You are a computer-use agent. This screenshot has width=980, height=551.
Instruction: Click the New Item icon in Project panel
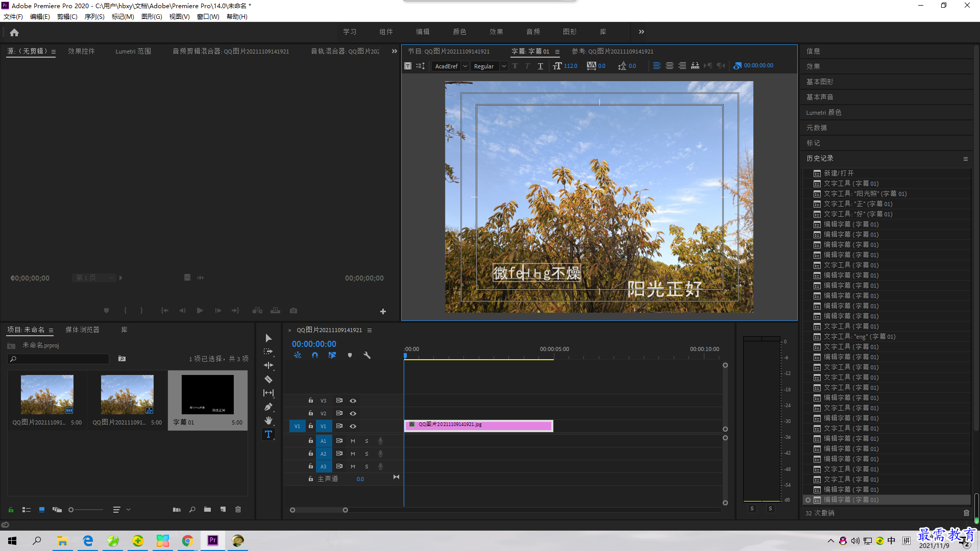point(223,510)
